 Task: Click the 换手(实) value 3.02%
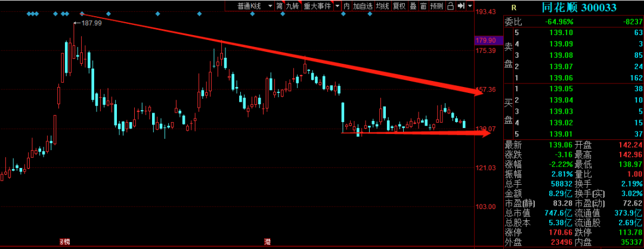[x=633, y=193]
